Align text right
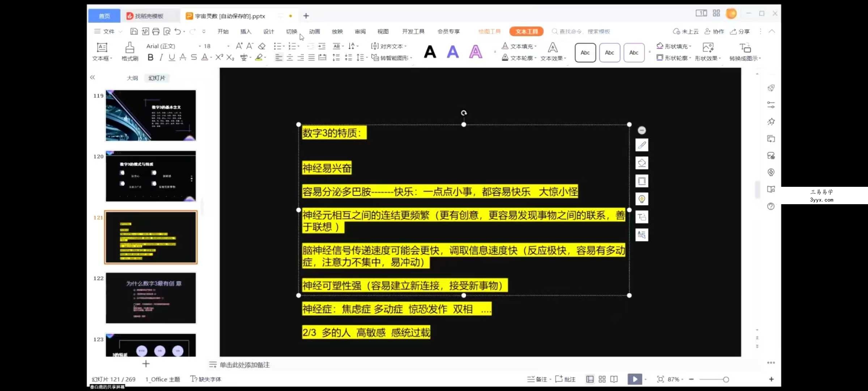This screenshot has width=868, height=391. (301, 57)
